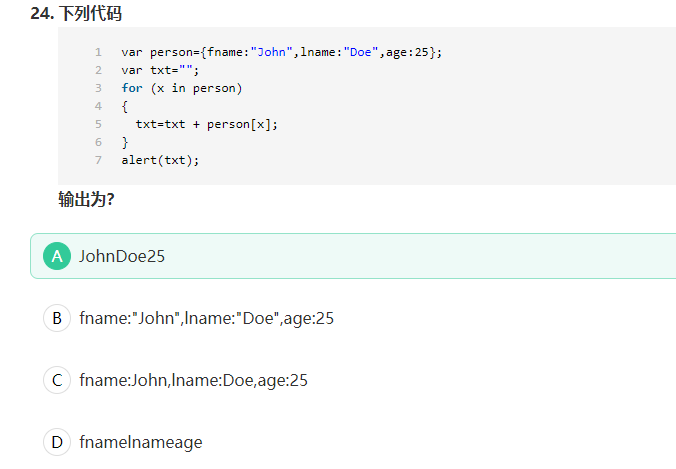This screenshot has width=676, height=469.
Task: Select option A radio circle
Action: click(x=57, y=256)
